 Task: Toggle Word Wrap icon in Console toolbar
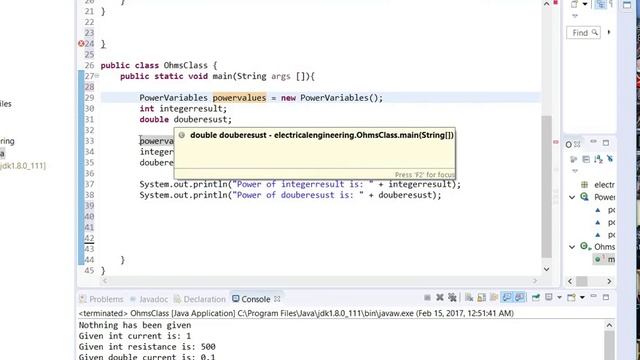pyautogui.click(x=494, y=298)
